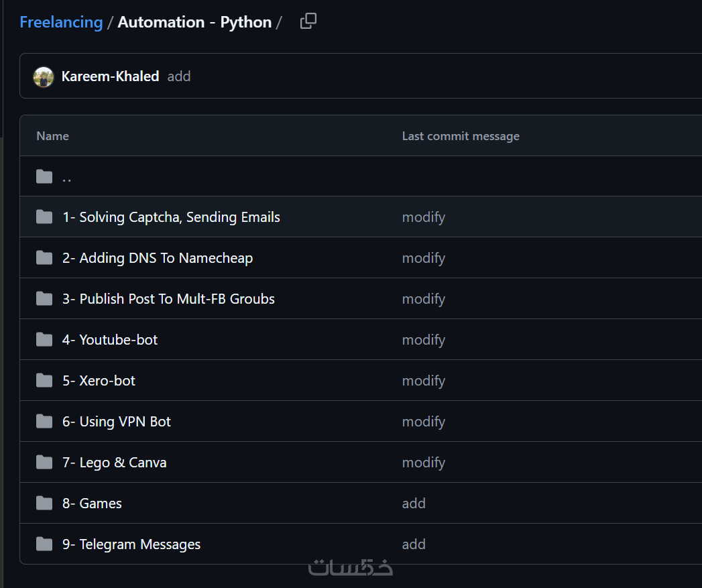Click the 'add' commit message link

pos(179,76)
